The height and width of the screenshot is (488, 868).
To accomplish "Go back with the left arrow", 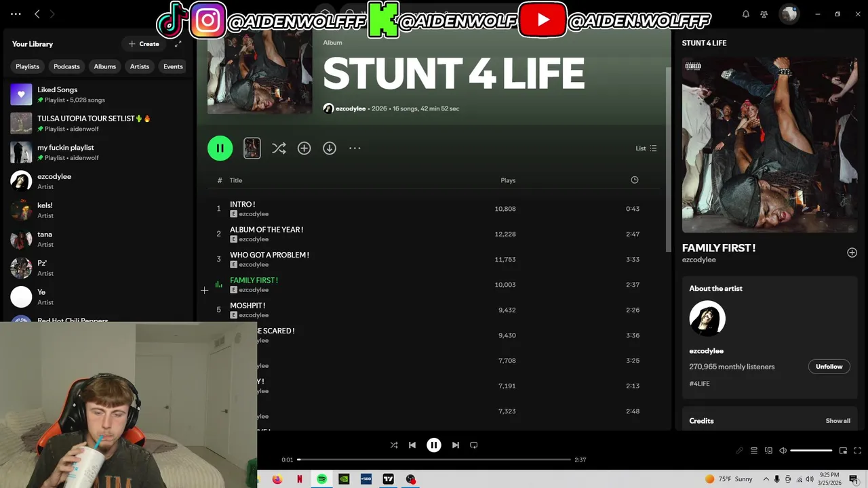I will point(37,14).
